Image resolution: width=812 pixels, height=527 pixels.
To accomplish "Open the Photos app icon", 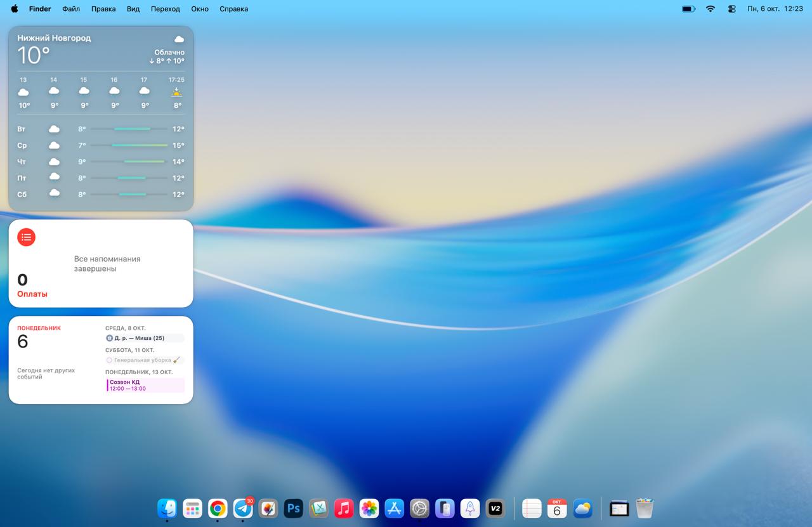I will pos(369,509).
